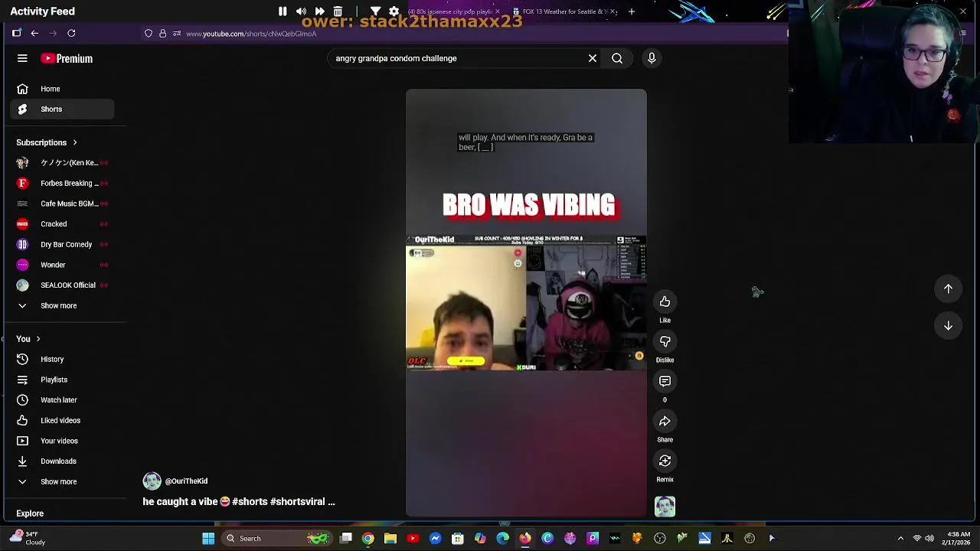Clear the Activity Feed with the trash icon
The width and height of the screenshot is (980, 551).
[338, 11]
